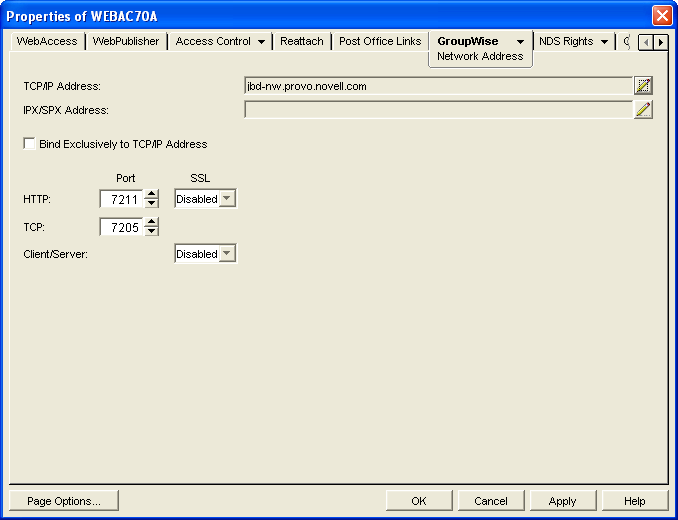The image size is (678, 520).
Task: Open Help for this page
Action: [635, 501]
